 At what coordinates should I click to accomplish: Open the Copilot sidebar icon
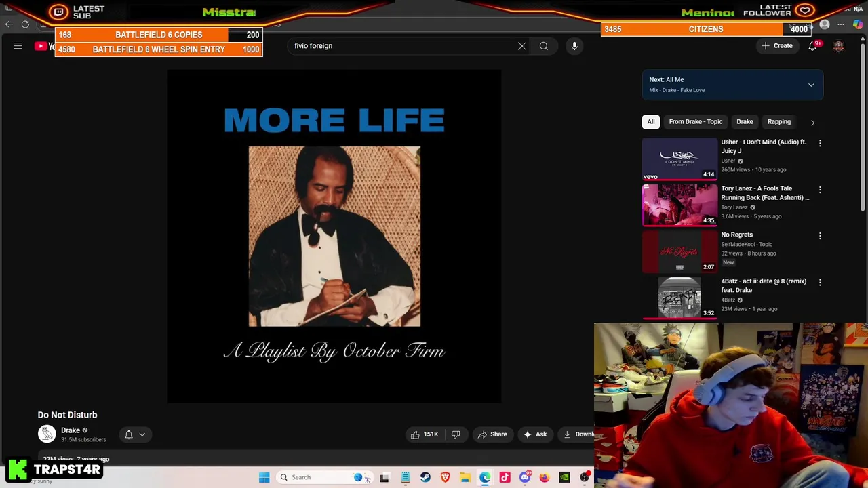point(858,24)
